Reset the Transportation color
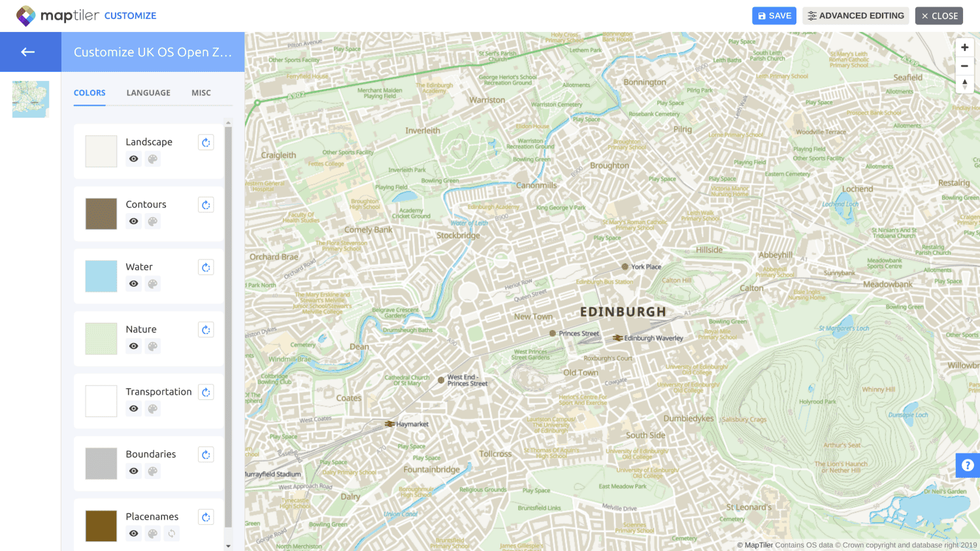This screenshot has width=980, height=551. click(x=206, y=392)
